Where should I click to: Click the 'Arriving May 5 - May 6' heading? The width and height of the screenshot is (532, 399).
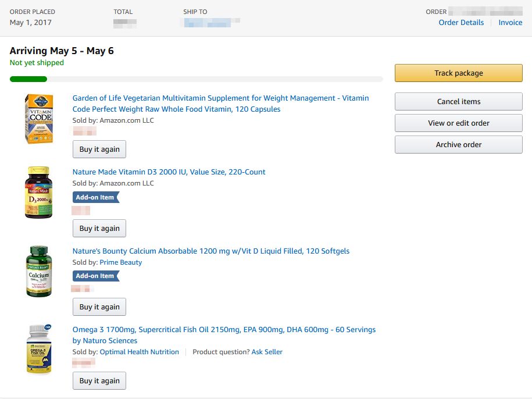[62, 51]
